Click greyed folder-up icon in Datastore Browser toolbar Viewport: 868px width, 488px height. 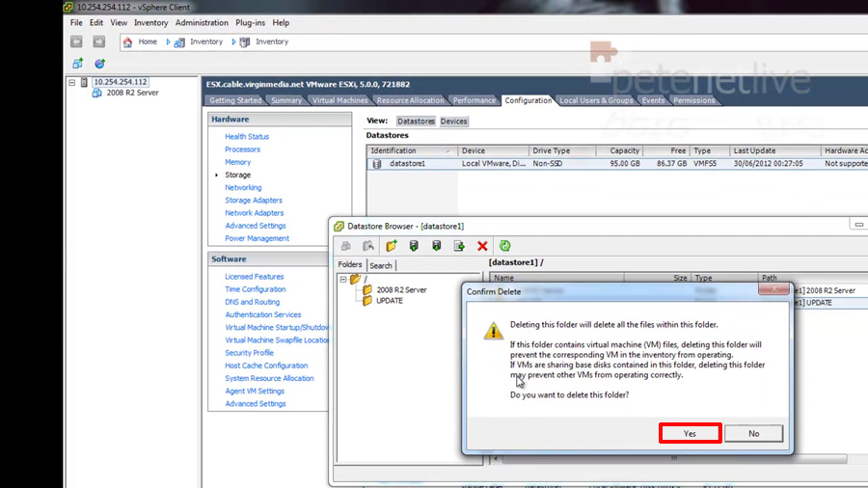point(368,246)
